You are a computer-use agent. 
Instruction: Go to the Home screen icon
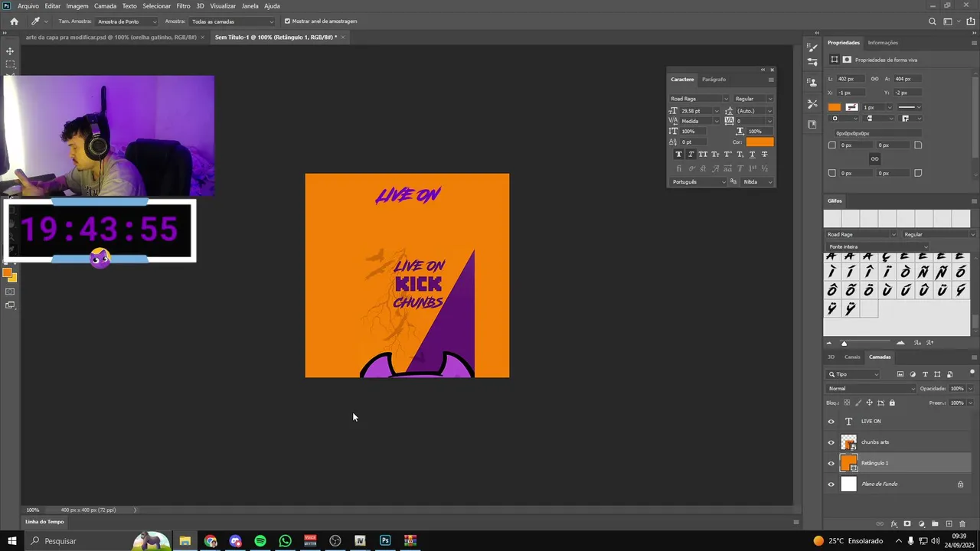pos(14,21)
